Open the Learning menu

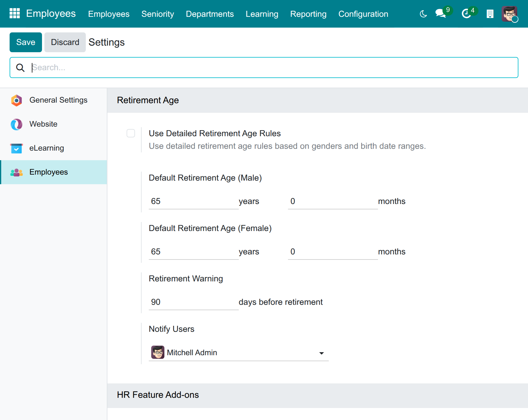click(x=262, y=14)
